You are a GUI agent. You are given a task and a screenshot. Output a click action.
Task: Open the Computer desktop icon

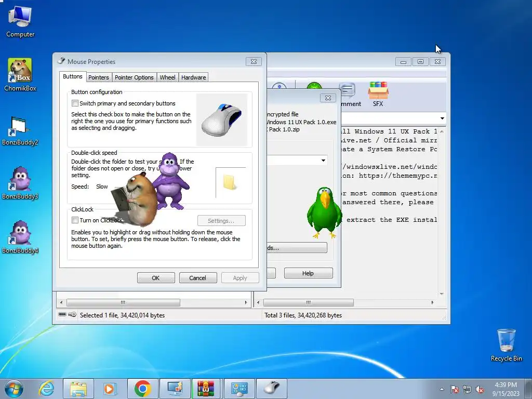pos(20,22)
